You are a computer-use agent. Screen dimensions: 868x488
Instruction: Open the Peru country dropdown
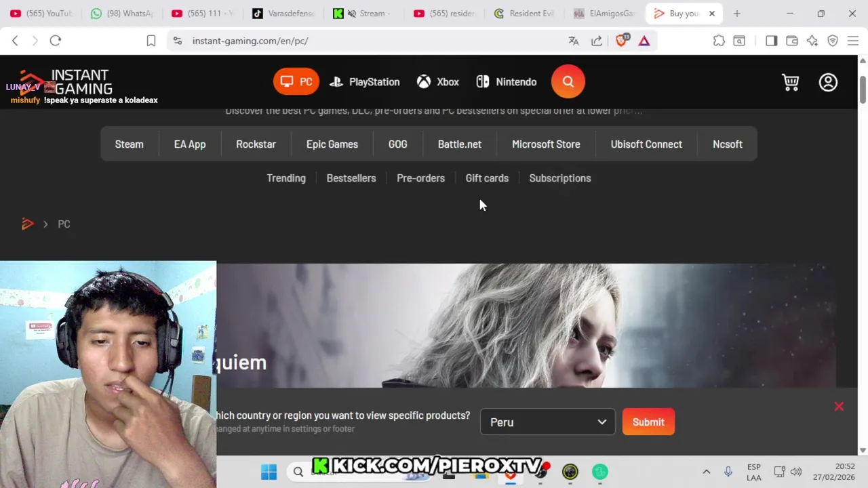[548, 422]
